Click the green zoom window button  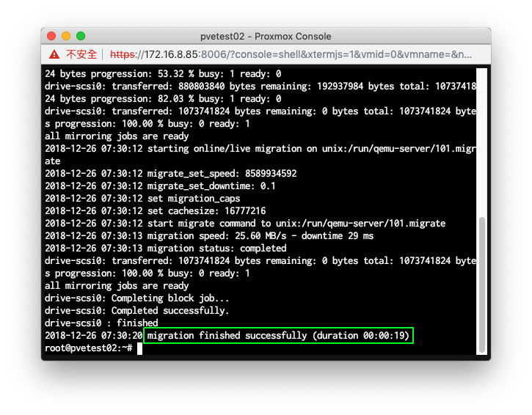pos(81,36)
